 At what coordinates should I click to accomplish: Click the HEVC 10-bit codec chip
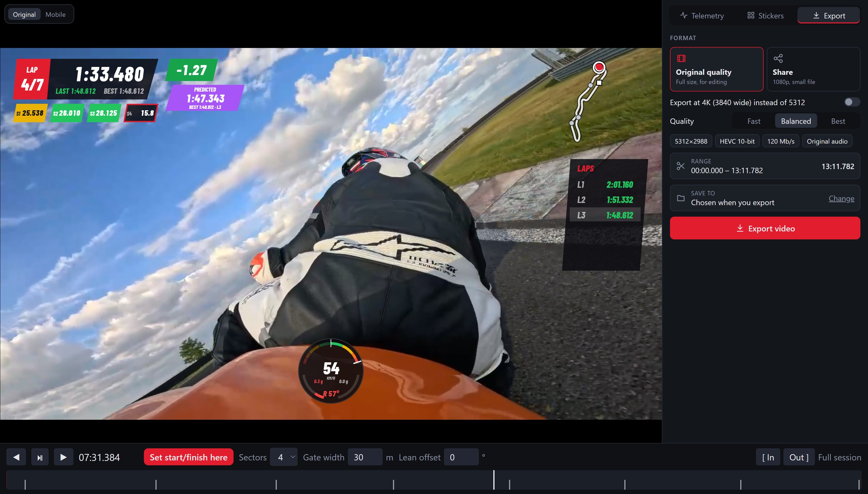[x=737, y=141]
